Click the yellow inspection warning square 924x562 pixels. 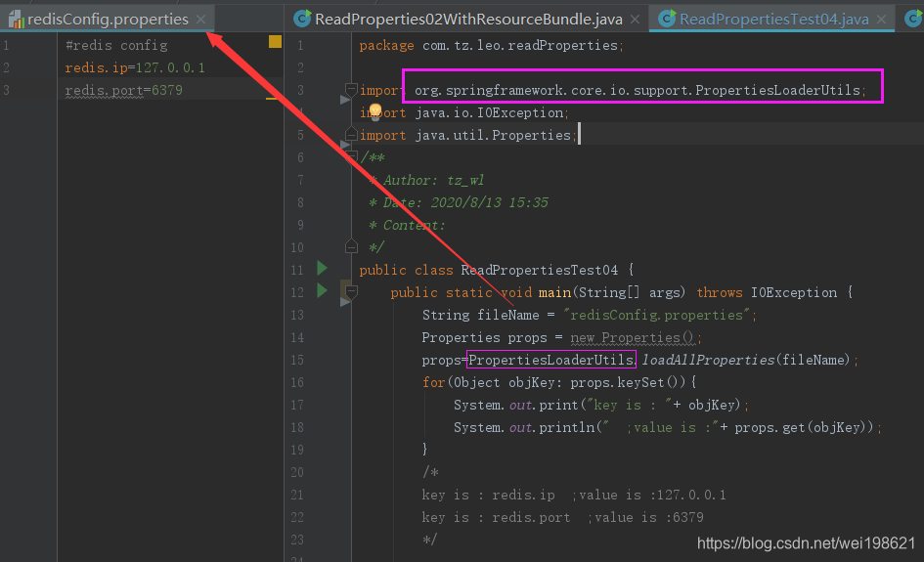pyautogui.click(x=275, y=41)
